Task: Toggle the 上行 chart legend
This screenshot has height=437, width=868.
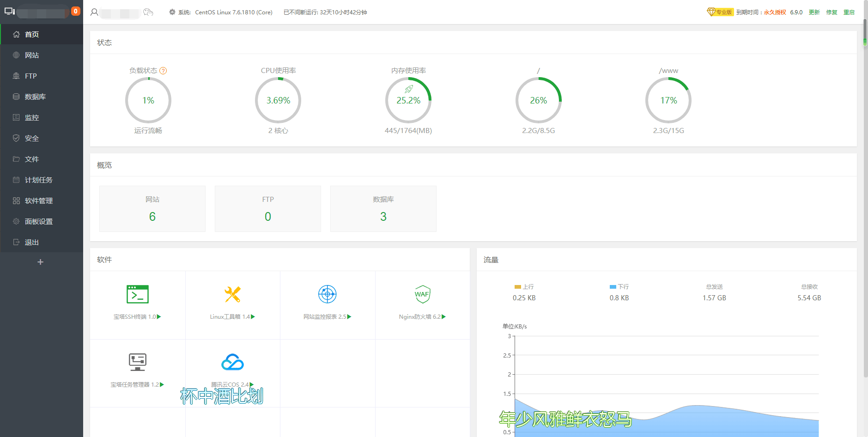Action: tap(524, 287)
